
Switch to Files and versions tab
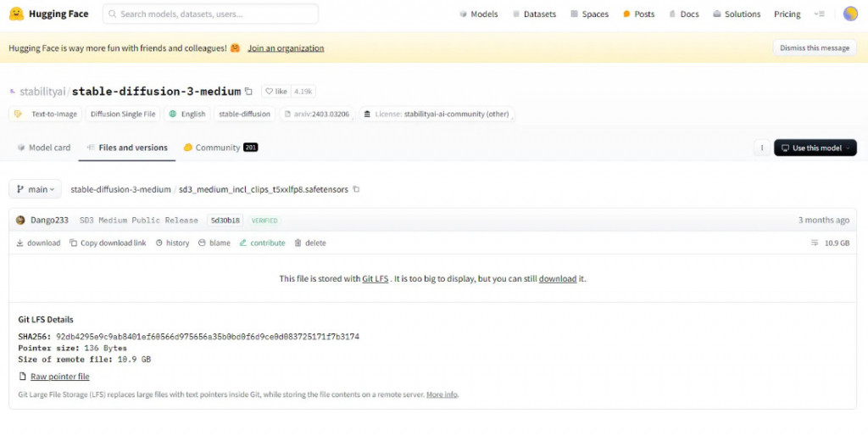tap(127, 148)
